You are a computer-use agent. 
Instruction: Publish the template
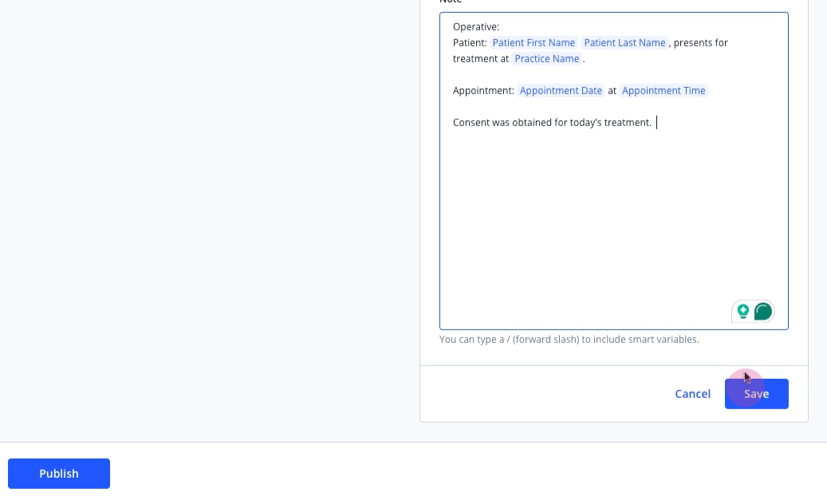[59, 474]
